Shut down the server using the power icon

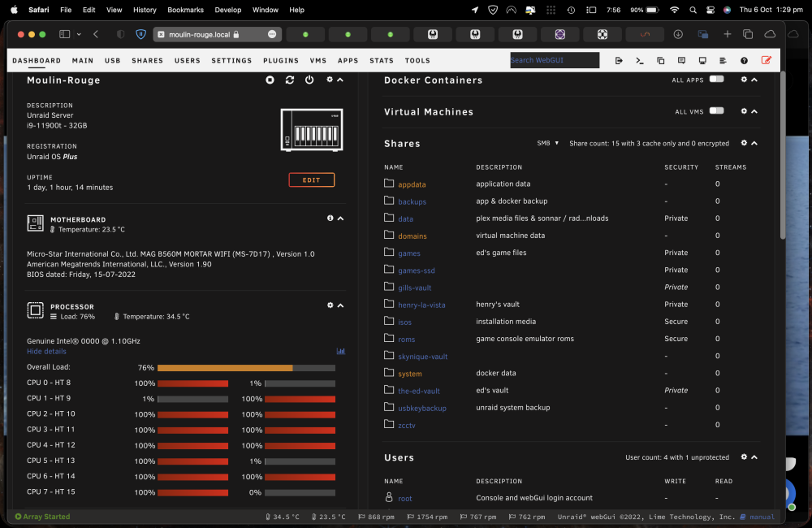(x=309, y=80)
